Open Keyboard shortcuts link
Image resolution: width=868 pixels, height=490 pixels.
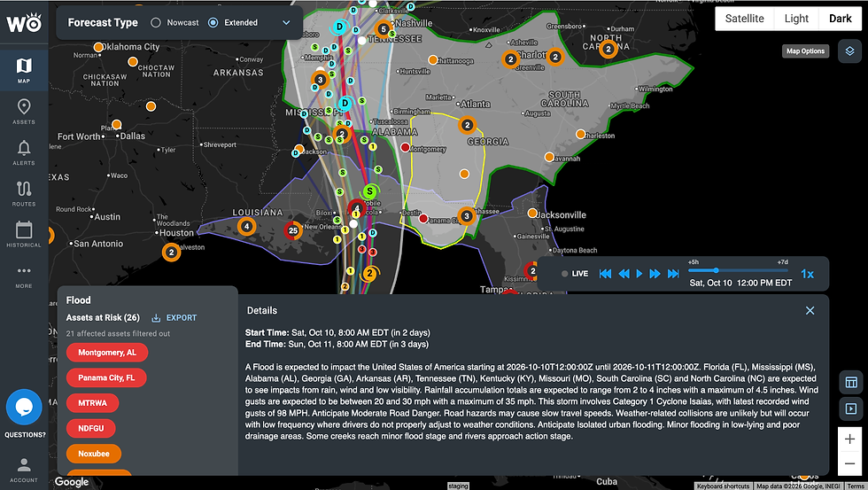723,486
